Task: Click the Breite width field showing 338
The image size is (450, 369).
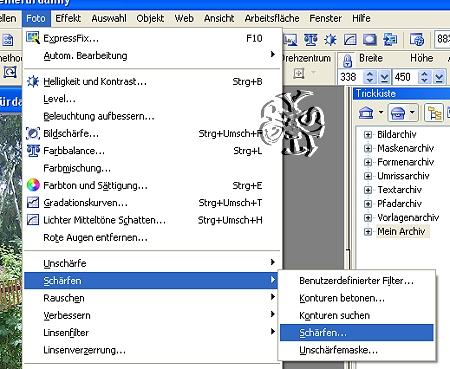Action: point(350,77)
